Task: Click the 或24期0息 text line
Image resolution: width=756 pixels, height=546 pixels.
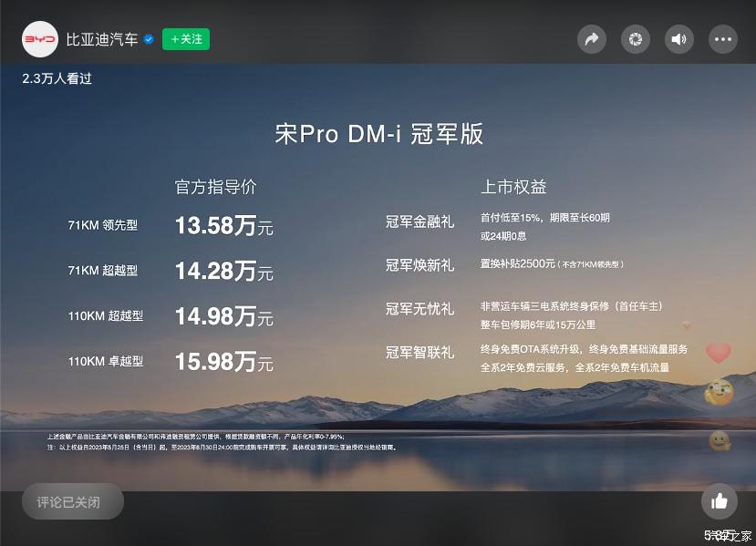Action: coord(503,236)
